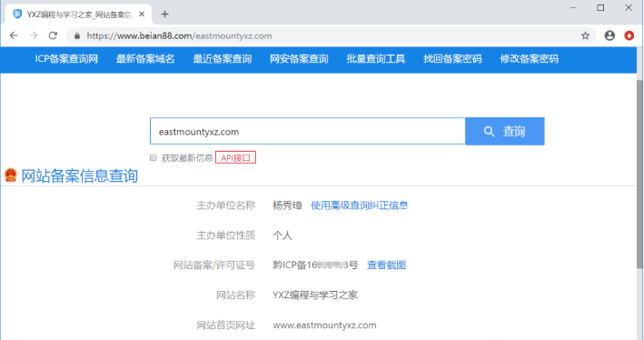Select the YXZ编程与学习之家 browser tab
Viewport: 644px width, 340px height.
point(78,15)
